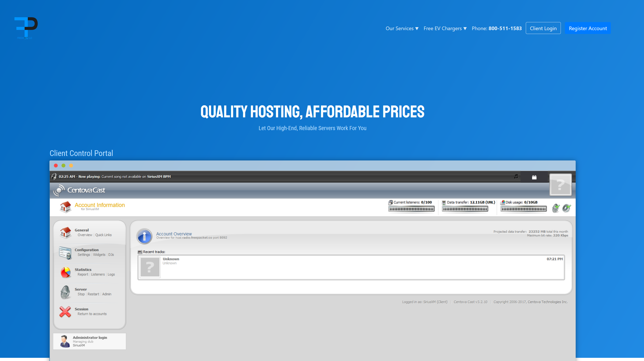
Task: Click the Server satellite dish icon
Action: [66, 292]
